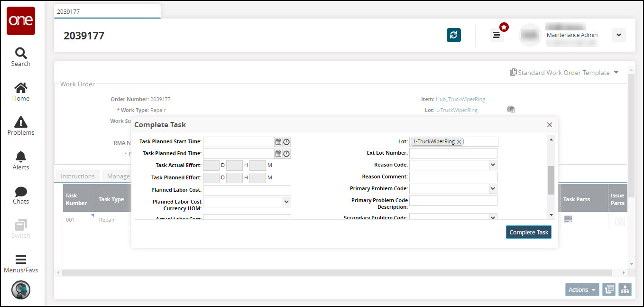
Task: Open the Search sidebar icon
Action: pos(21,57)
